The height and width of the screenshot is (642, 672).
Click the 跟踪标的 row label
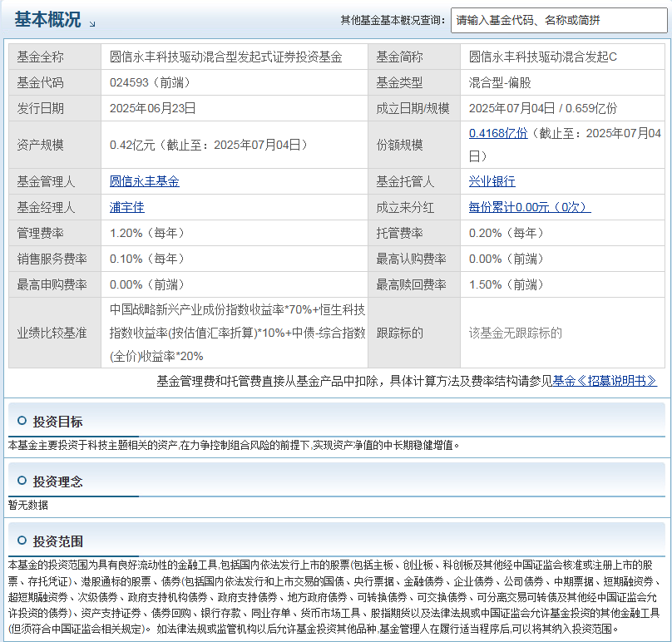[x=399, y=333]
